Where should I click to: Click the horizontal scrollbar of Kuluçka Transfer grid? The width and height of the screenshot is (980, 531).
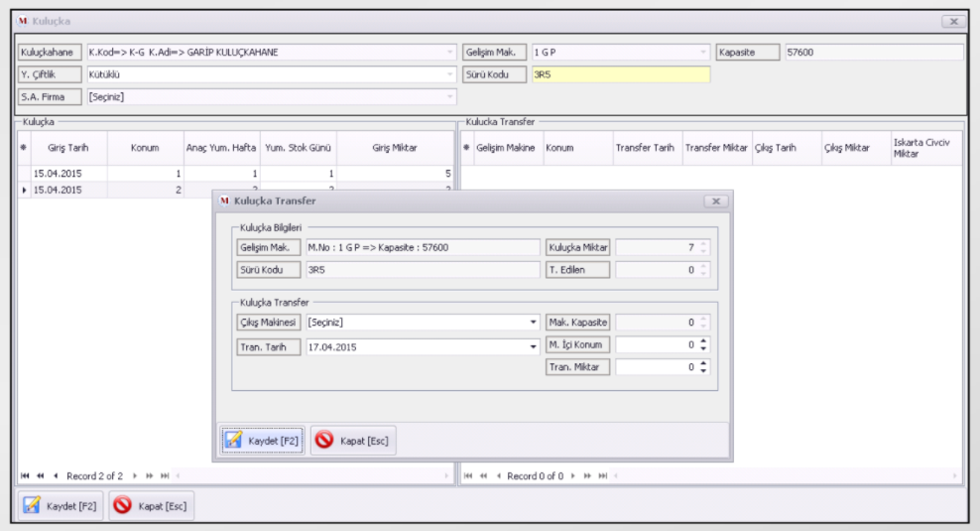(786, 476)
